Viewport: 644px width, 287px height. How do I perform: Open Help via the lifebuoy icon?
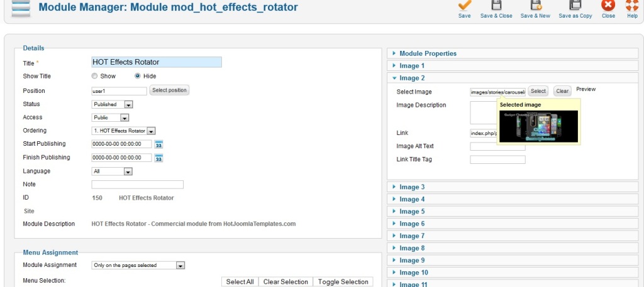pos(632,4)
